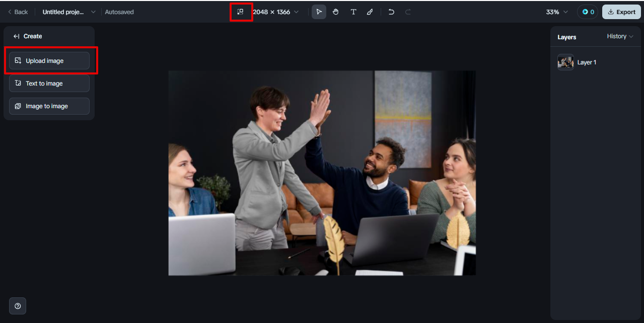Image resolution: width=644 pixels, height=323 pixels.
Task: Choose Image to image
Action: pyautogui.click(x=49, y=106)
